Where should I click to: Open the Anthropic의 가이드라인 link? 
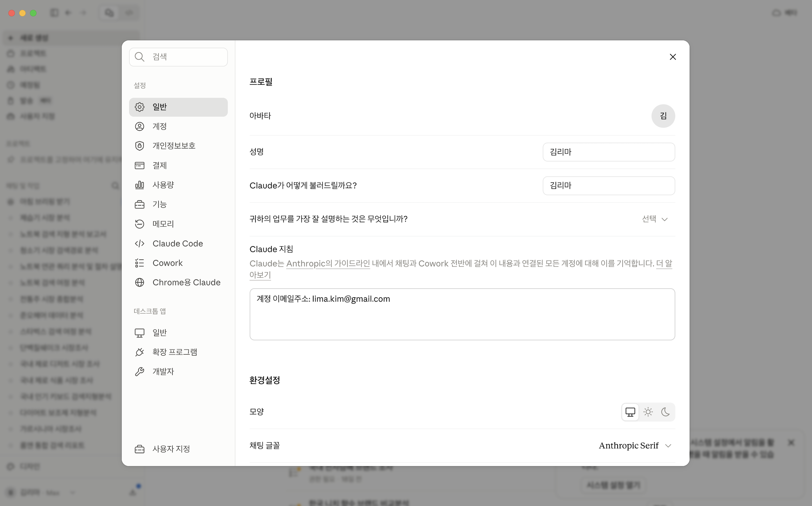pos(328,264)
